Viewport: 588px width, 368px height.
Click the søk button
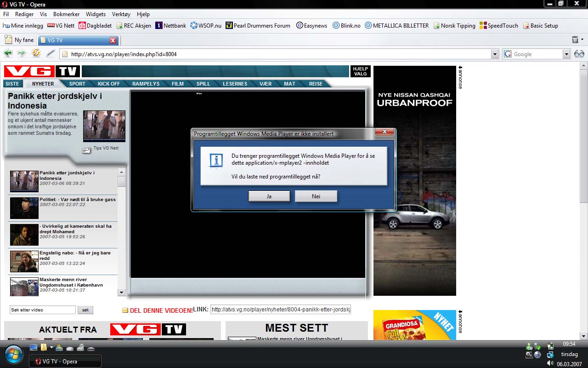(x=85, y=310)
